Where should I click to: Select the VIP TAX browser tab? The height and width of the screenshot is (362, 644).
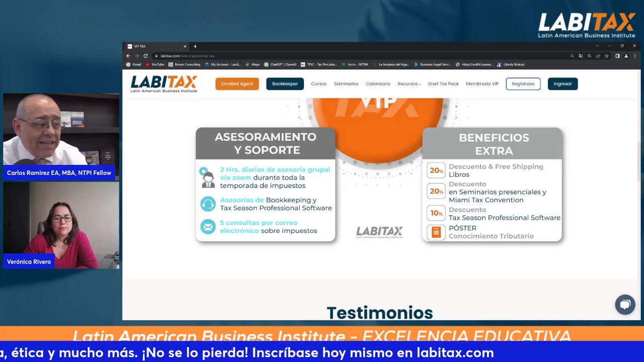tap(157, 46)
